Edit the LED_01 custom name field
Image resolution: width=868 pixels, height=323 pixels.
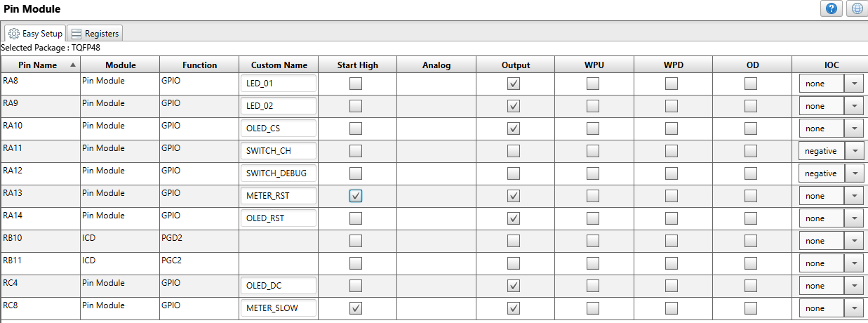tap(278, 84)
